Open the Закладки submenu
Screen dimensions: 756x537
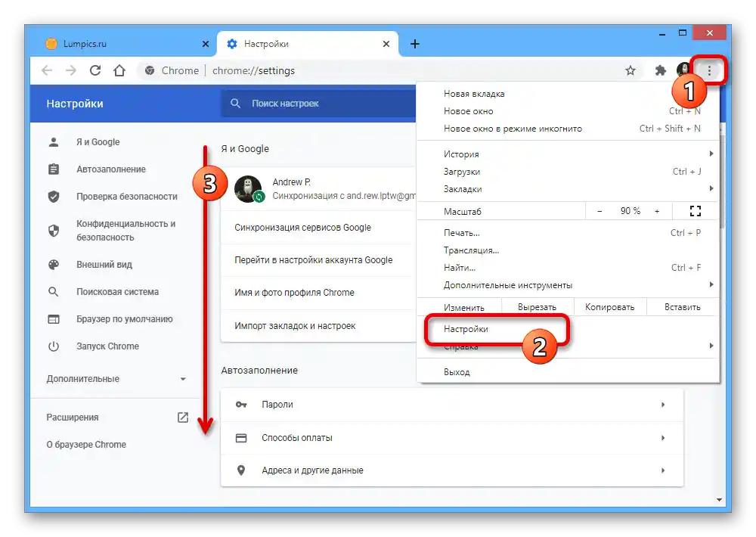(x=569, y=189)
